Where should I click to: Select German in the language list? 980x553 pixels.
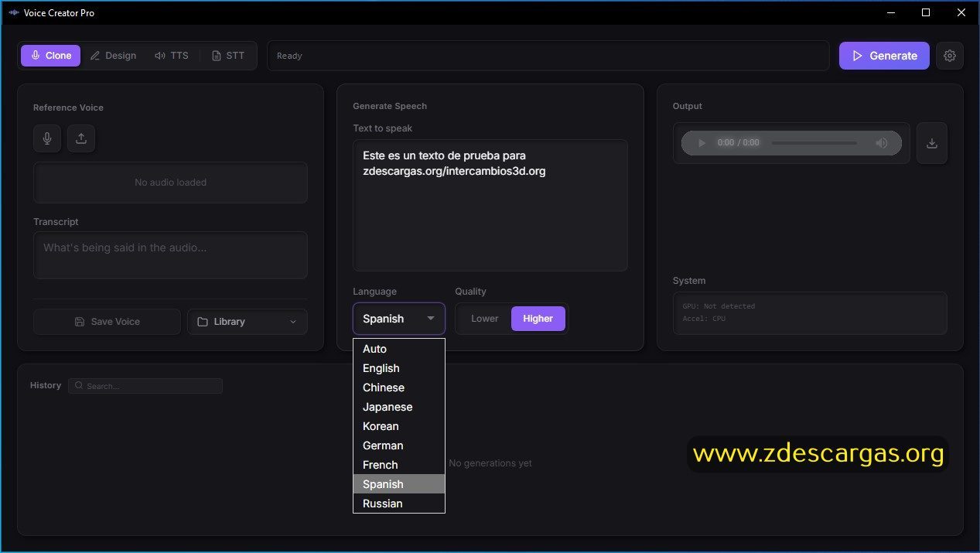(399, 445)
